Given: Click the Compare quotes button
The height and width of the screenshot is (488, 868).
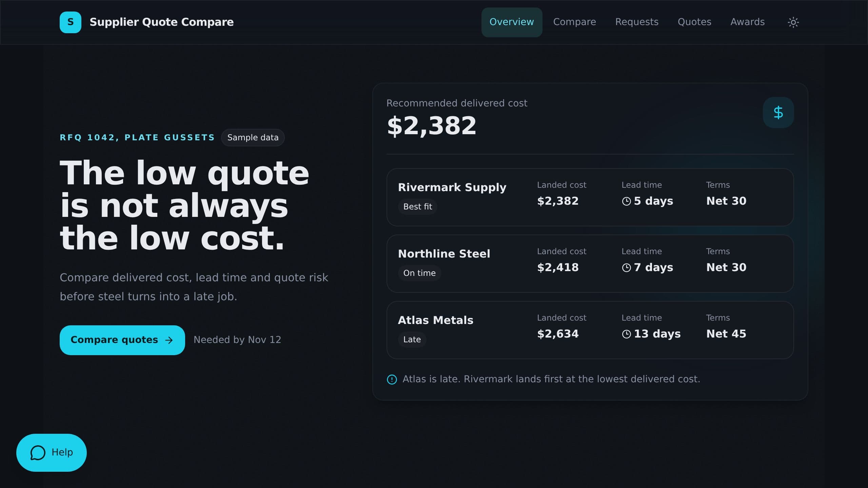Looking at the screenshot, I should click(x=122, y=340).
